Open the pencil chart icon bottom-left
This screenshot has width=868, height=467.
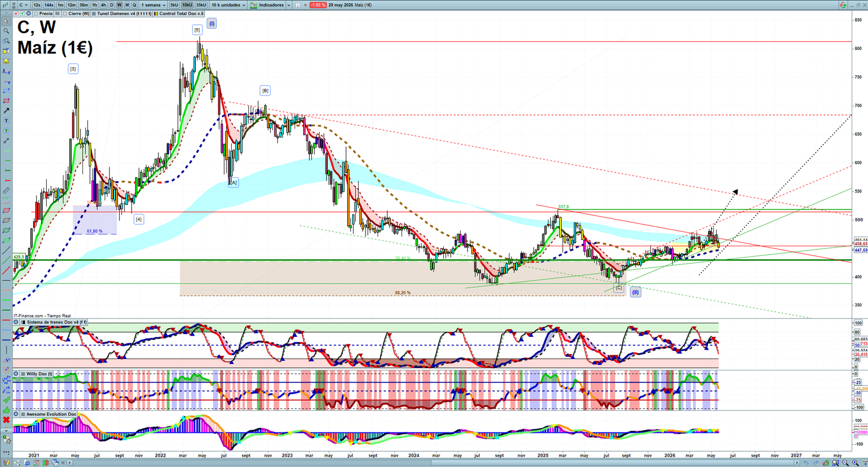pyautogui.click(x=7, y=463)
